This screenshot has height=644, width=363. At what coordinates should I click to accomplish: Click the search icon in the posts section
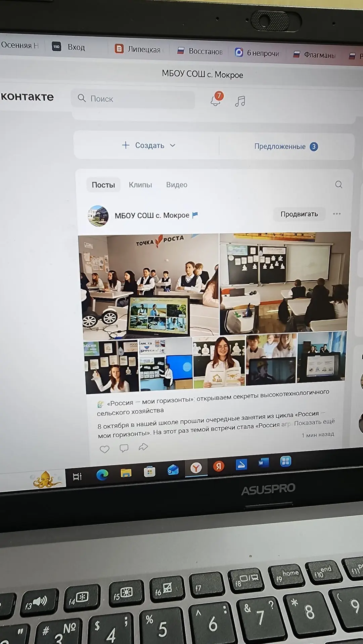[338, 184]
